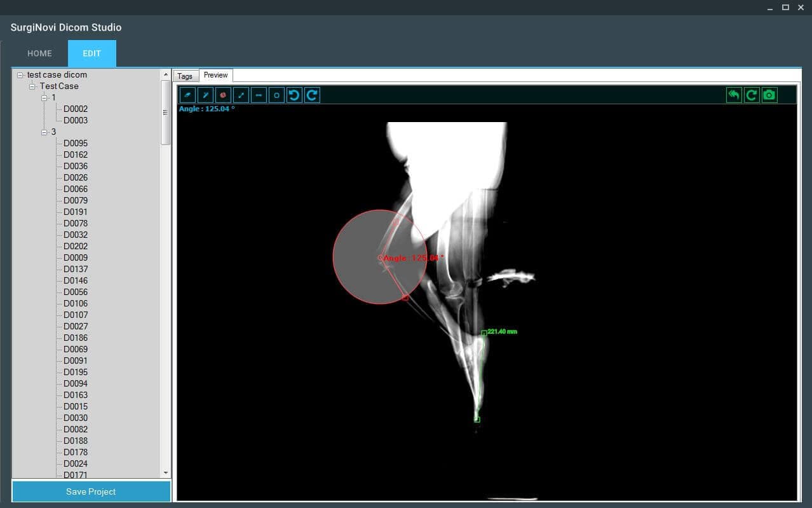Undo the last annotation with green undo arrow
812x508 pixels.
tap(733, 94)
